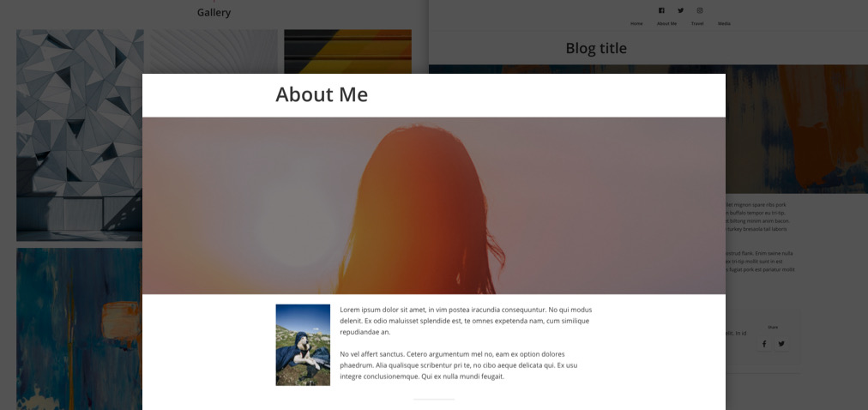This screenshot has width=868, height=410.
Task: Share post via Facebook button under Share
Action: tap(764, 344)
